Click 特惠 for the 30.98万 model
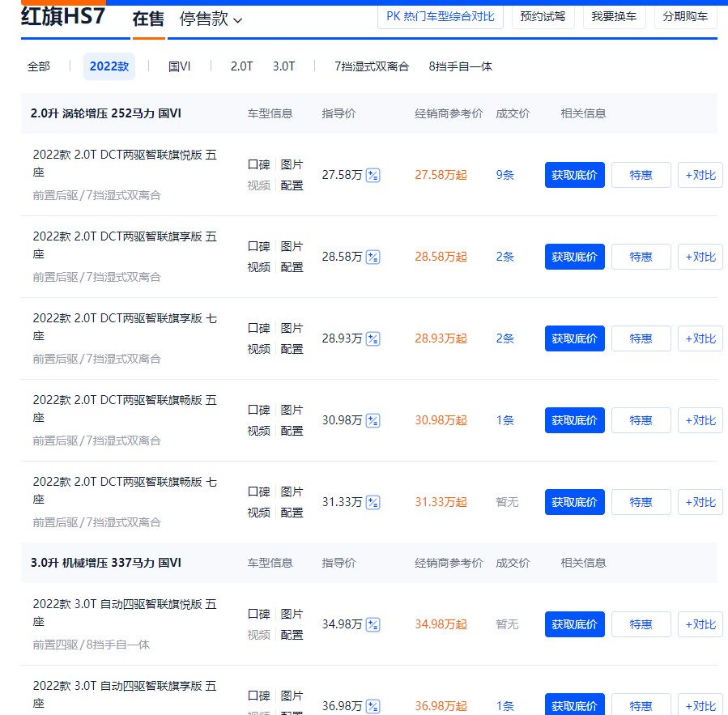 point(641,420)
